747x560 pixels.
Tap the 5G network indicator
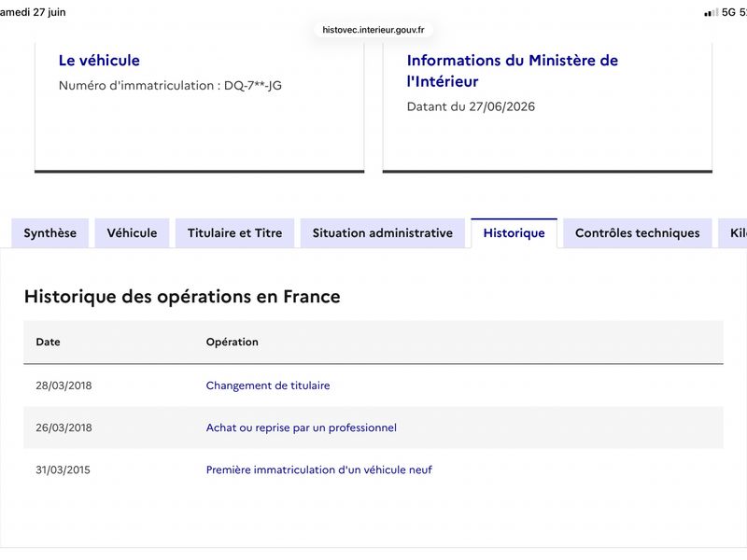coord(729,12)
